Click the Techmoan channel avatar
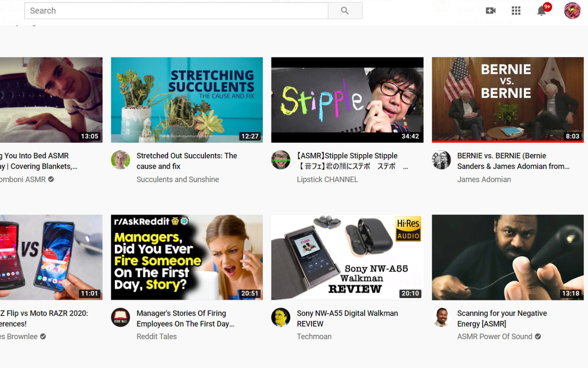The height and width of the screenshot is (368, 588). 281,317
